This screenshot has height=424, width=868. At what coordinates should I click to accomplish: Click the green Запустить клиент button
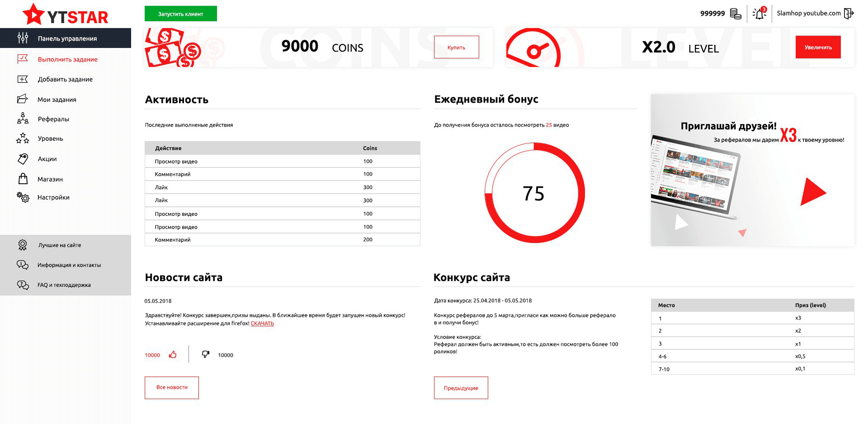(181, 14)
